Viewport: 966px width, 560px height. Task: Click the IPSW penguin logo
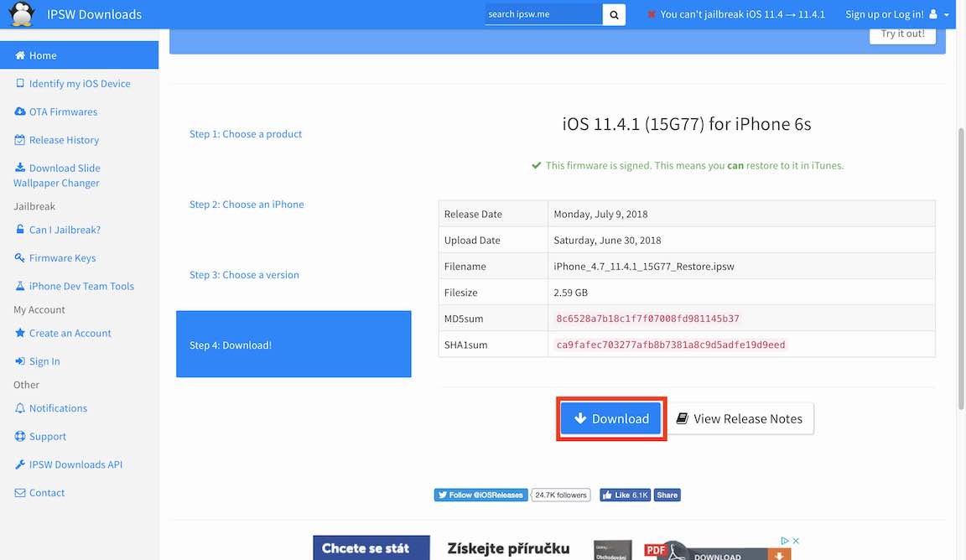click(22, 13)
